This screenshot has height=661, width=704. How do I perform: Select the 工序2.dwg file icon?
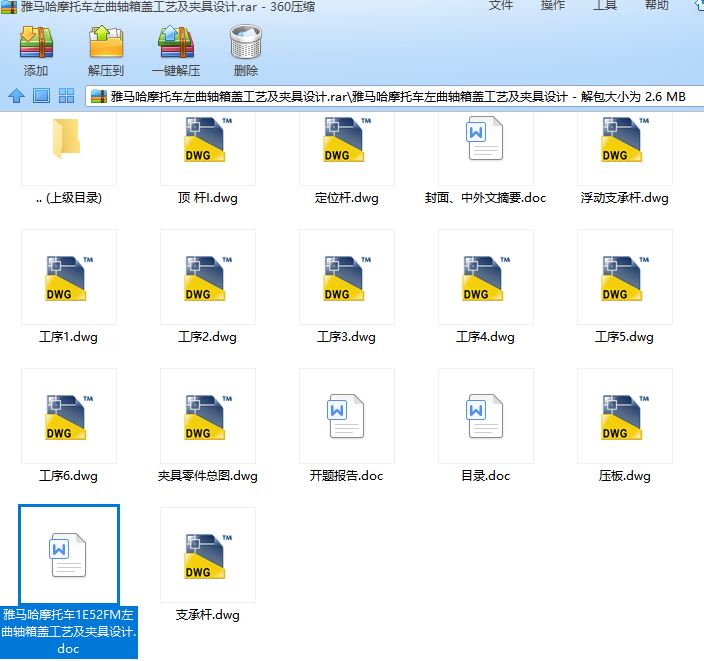[207, 278]
